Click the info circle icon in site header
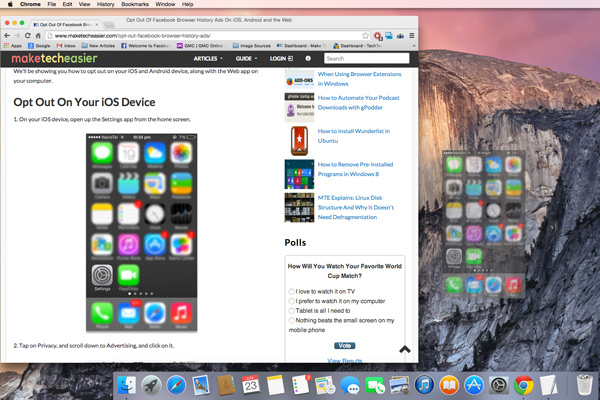Image resolution: width=600 pixels, height=400 pixels. point(308,59)
